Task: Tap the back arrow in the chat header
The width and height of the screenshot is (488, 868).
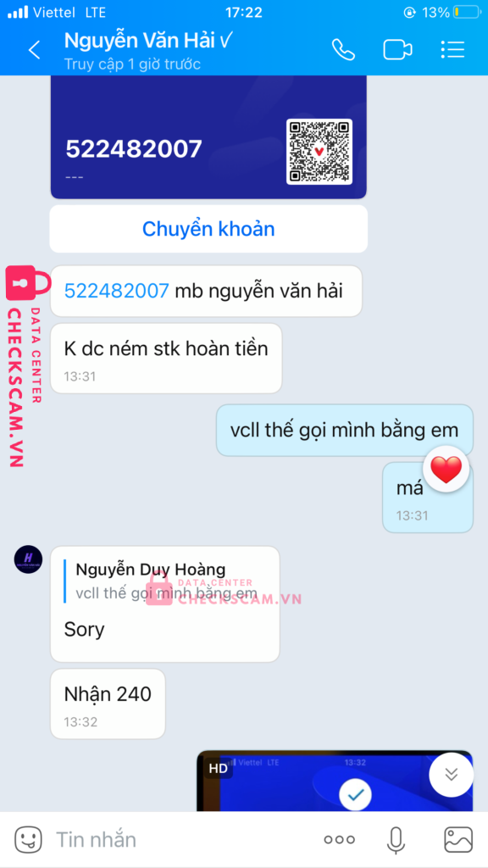Action: [x=34, y=50]
